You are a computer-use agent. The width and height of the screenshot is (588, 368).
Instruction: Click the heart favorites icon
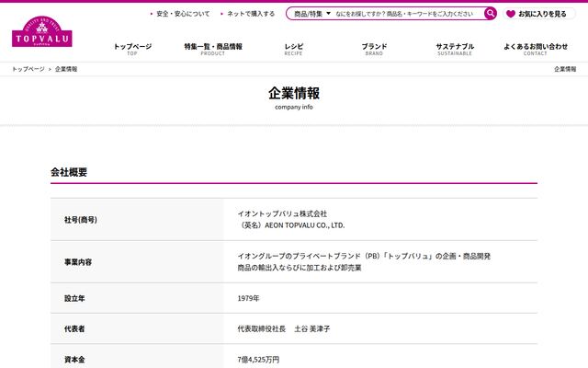click(511, 14)
